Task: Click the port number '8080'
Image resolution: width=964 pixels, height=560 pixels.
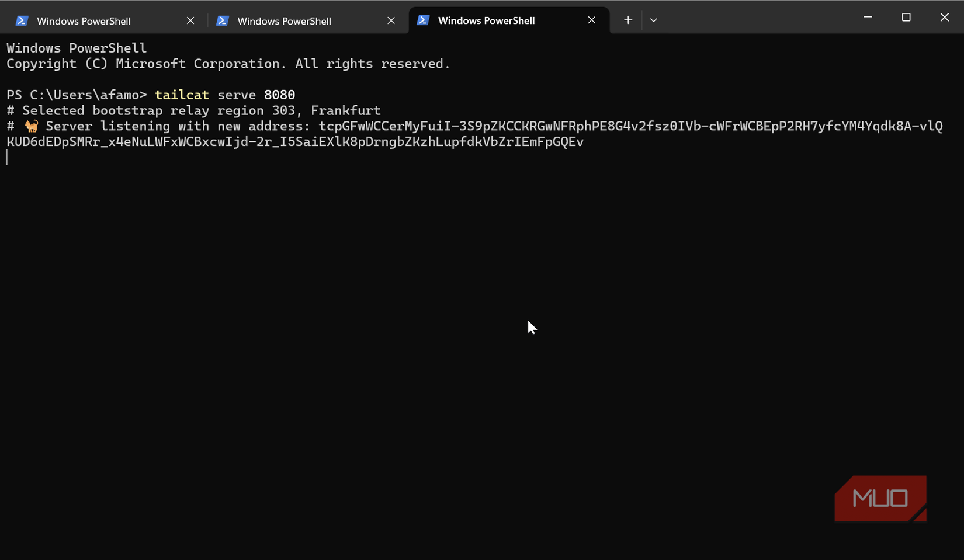Action: point(279,95)
